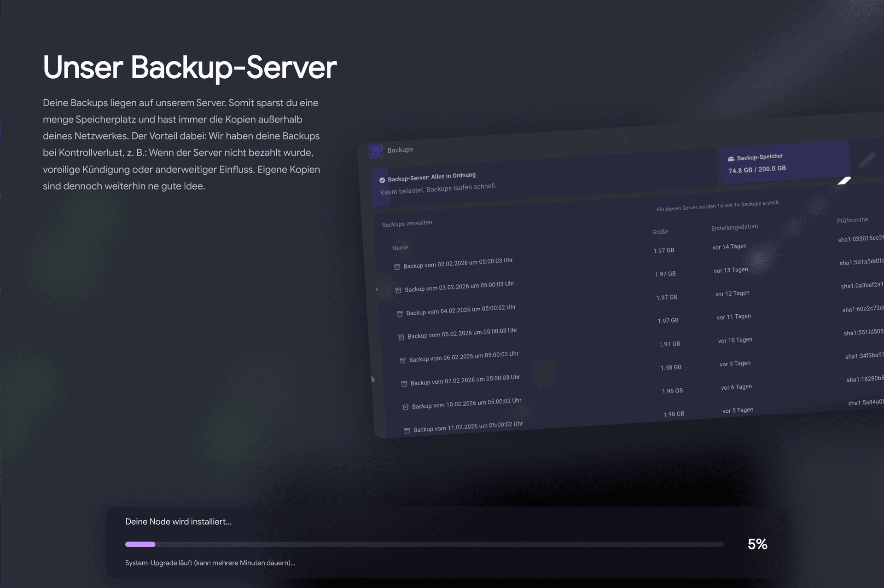
Task: Click the "74.8 GB / 200.0 GB" usage value
Action: (757, 169)
